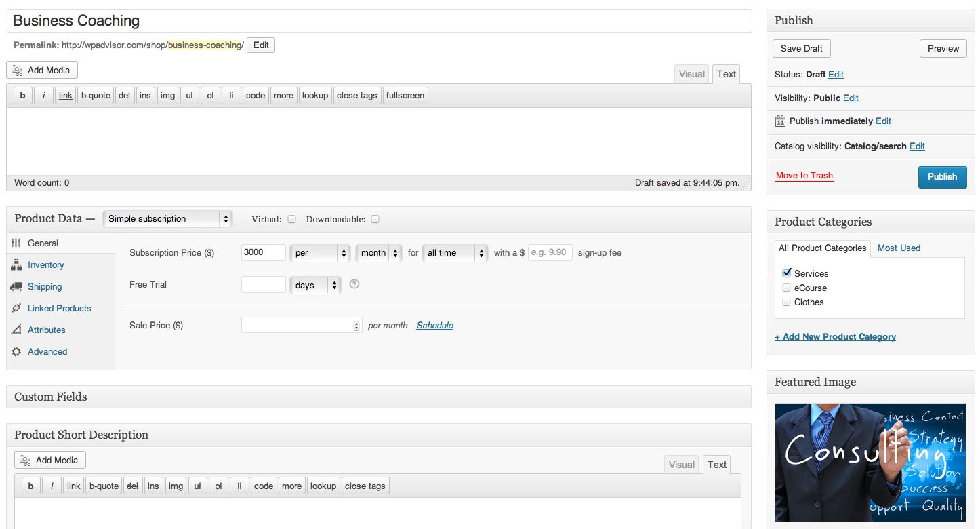Tick the Downloadable checkbox
Viewport: 980px width, 529px height.
point(375,219)
